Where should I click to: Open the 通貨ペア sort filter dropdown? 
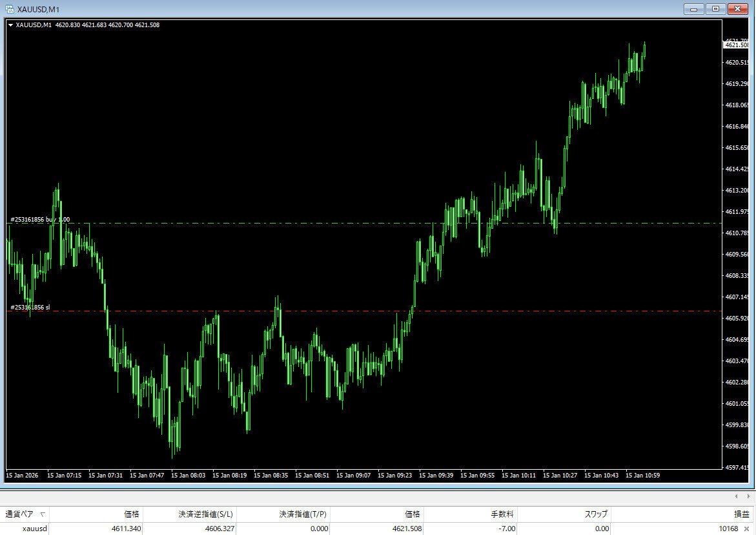[x=40, y=514]
